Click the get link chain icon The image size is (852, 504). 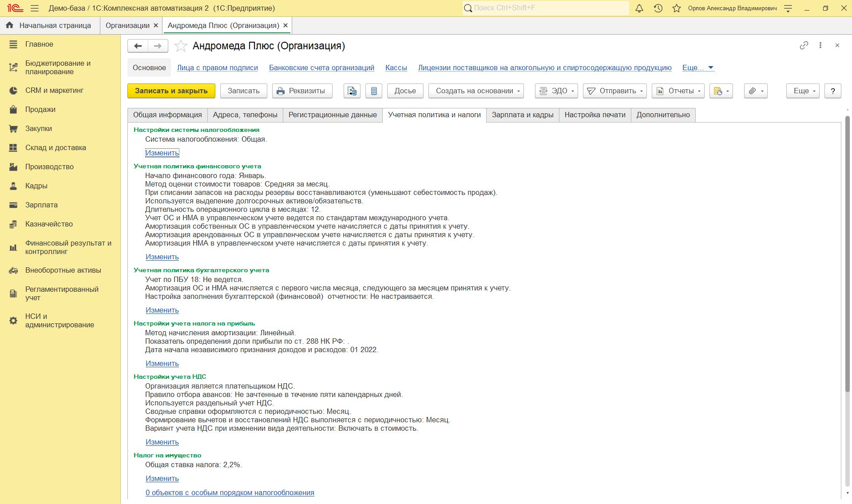pyautogui.click(x=804, y=45)
